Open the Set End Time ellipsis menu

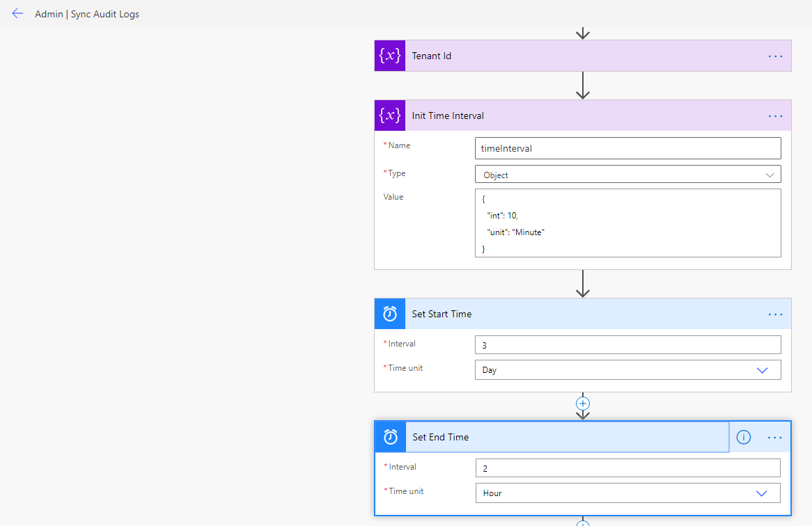click(x=775, y=437)
